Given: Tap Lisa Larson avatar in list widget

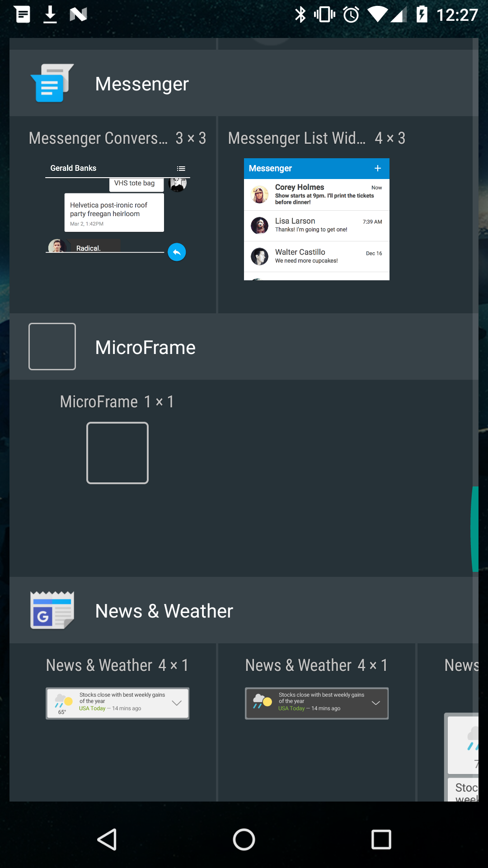Looking at the screenshot, I should tap(259, 225).
